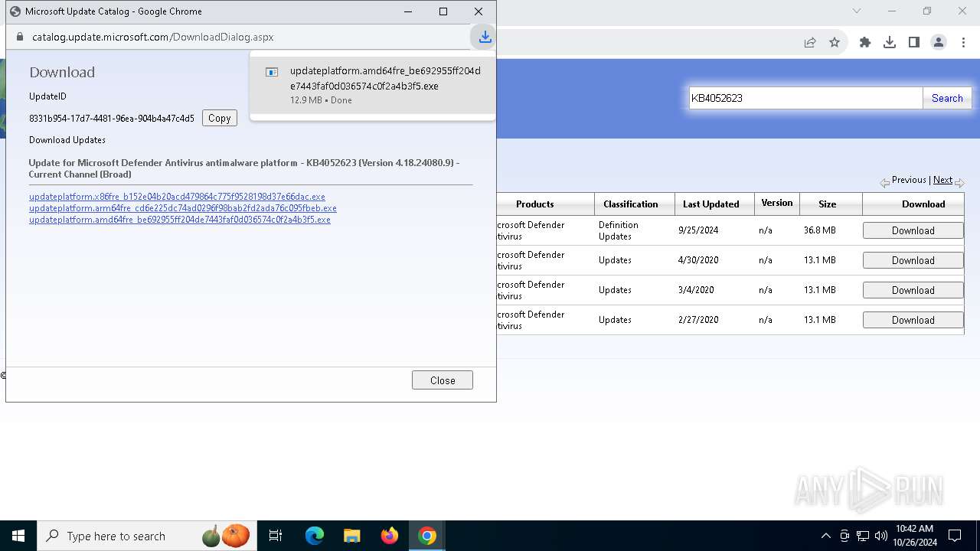The height and width of the screenshot is (551, 980).
Task: Click the security tray icon near chevron
Action: point(844,536)
